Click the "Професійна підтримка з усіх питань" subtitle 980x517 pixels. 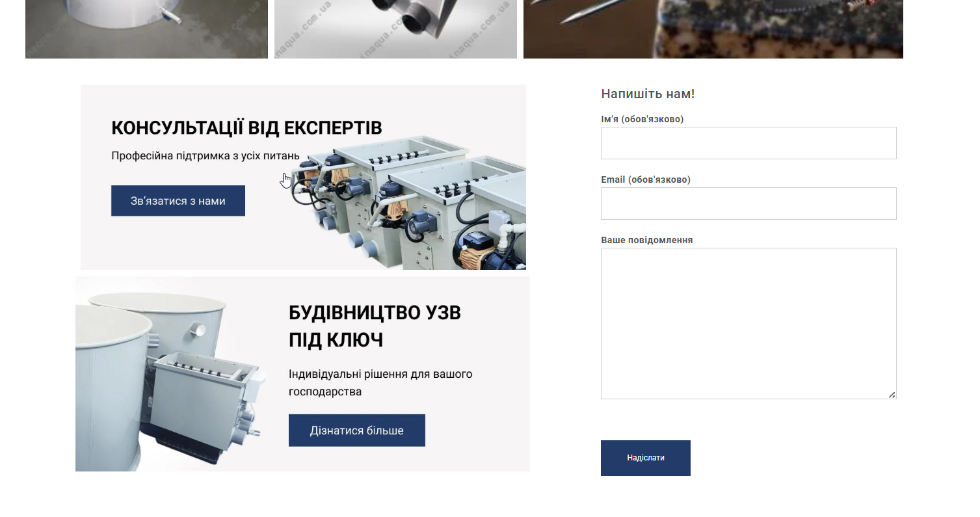point(205,156)
